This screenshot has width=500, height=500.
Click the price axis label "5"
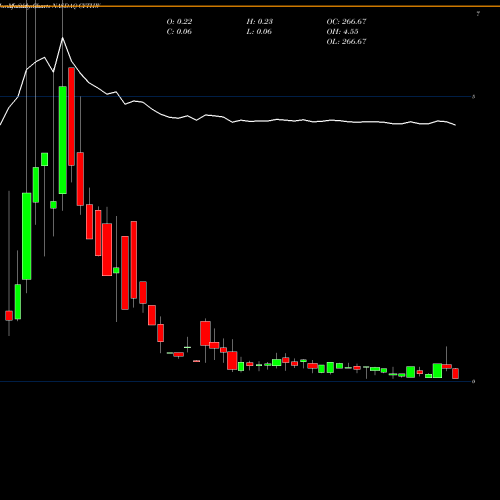pyautogui.click(x=474, y=97)
